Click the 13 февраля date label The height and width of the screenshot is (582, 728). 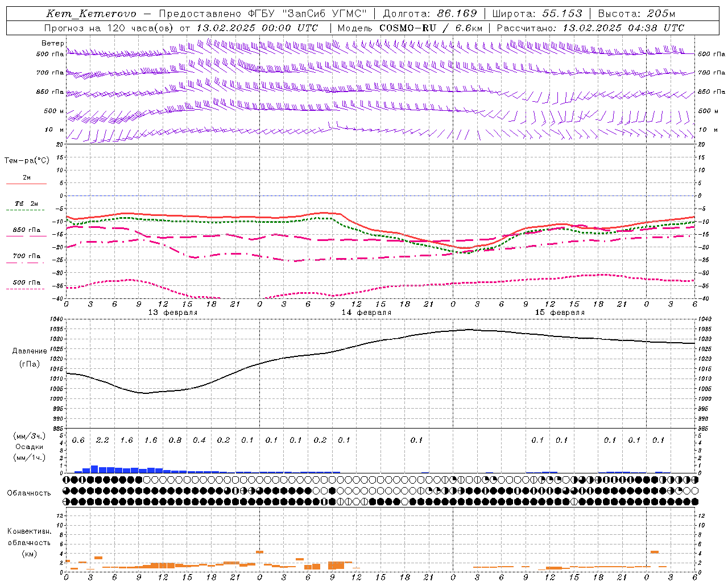coord(173,313)
